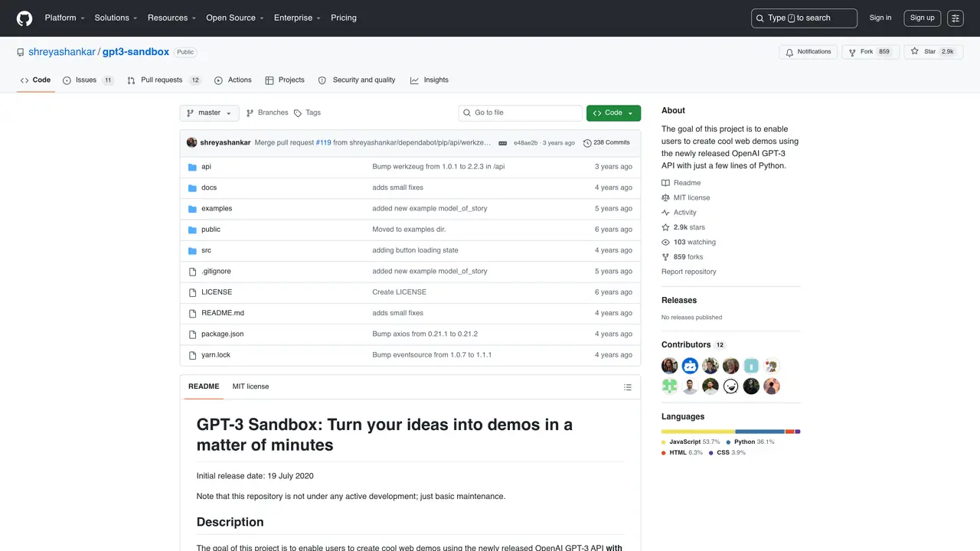This screenshot has width=980, height=551.
Task: Switch to Security and quality tab
Action: coord(357,80)
